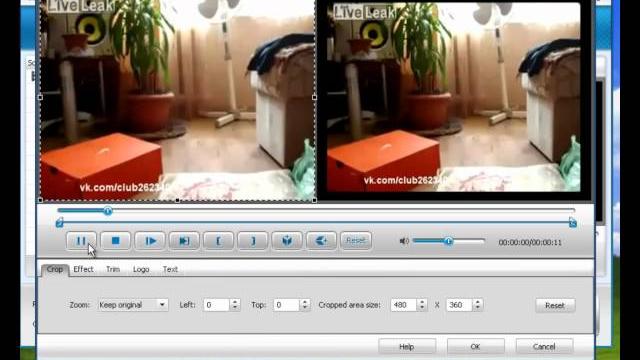
Task: Click the Top value stepper arrows
Action: click(x=305, y=305)
